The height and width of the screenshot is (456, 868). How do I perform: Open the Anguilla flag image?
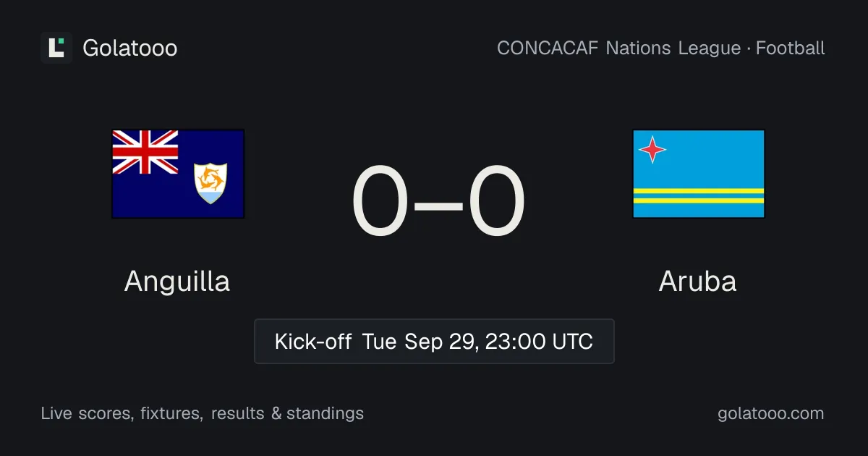(178, 174)
